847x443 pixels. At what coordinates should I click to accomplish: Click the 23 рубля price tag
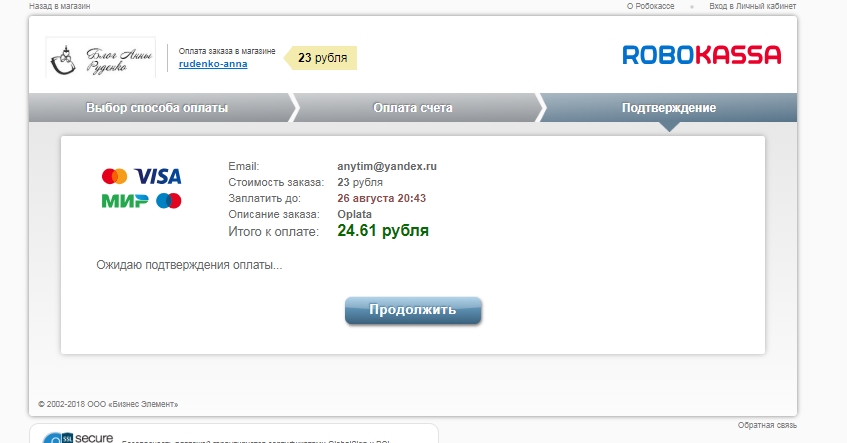(x=321, y=58)
